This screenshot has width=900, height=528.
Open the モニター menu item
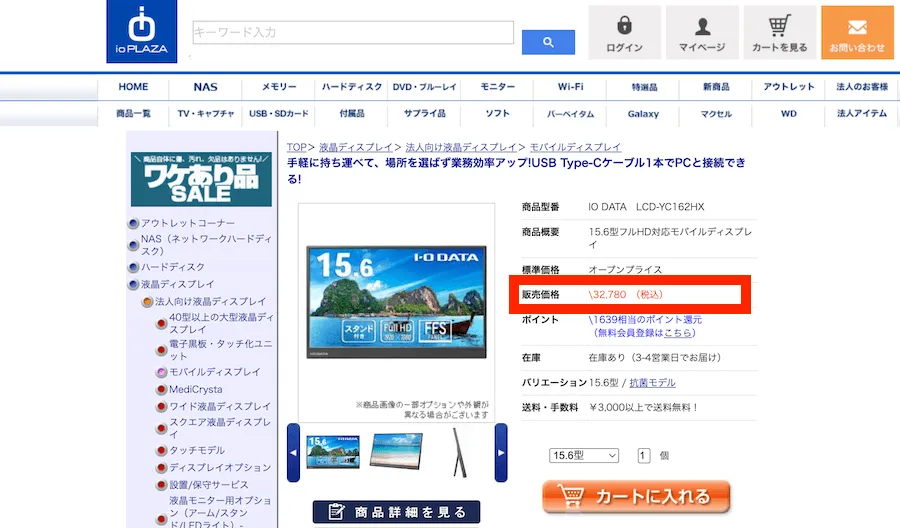(x=498, y=87)
